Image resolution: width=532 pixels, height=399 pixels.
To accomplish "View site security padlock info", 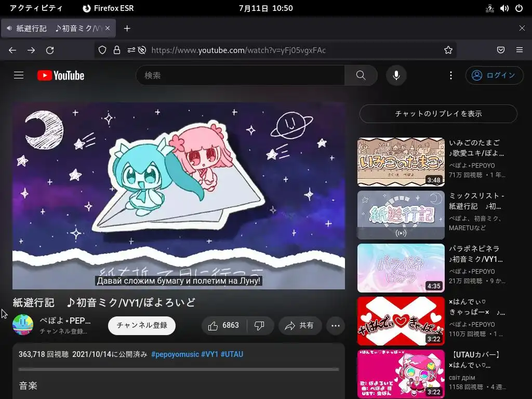I will tap(117, 50).
